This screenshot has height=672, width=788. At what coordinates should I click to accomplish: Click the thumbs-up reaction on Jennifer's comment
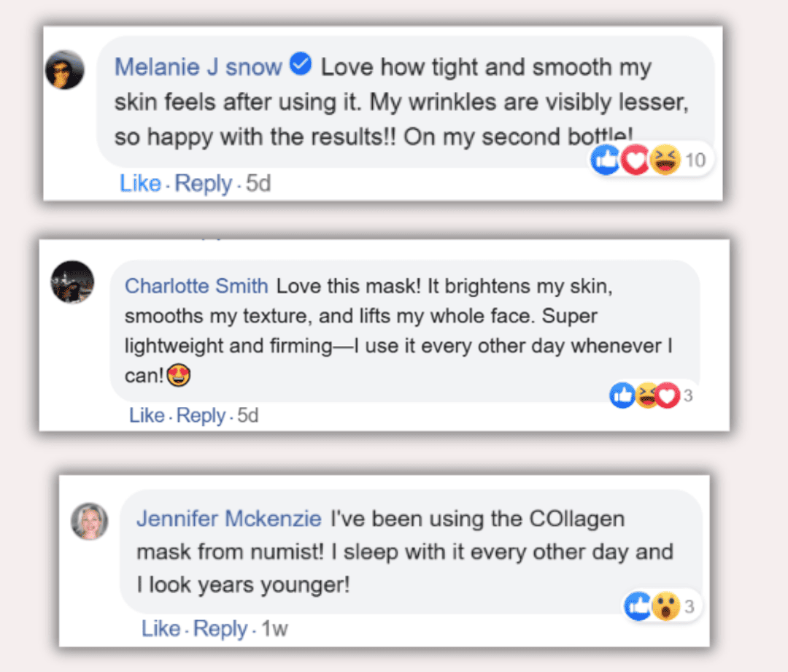coord(638,606)
